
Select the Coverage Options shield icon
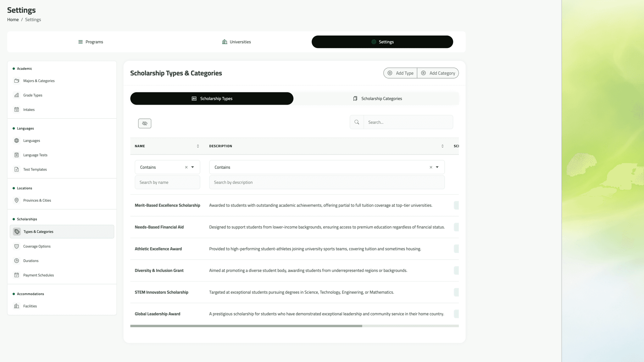pyautogui.click(x=17, y=246)
